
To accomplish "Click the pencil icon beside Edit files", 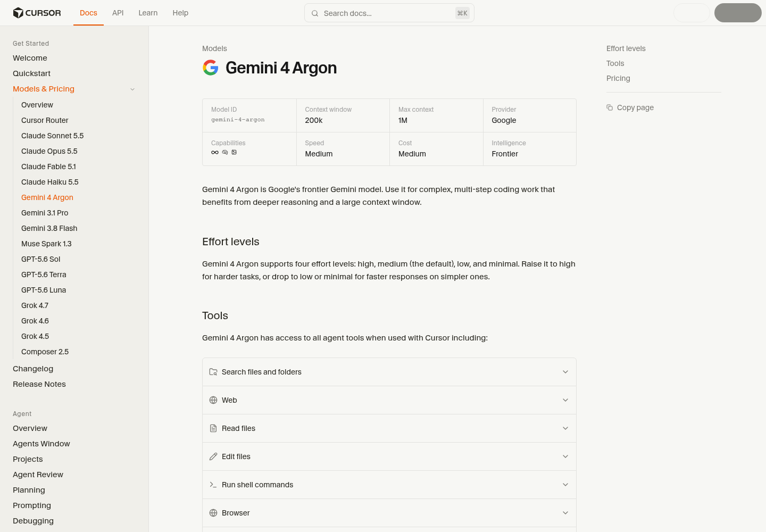I will (213, 456).
